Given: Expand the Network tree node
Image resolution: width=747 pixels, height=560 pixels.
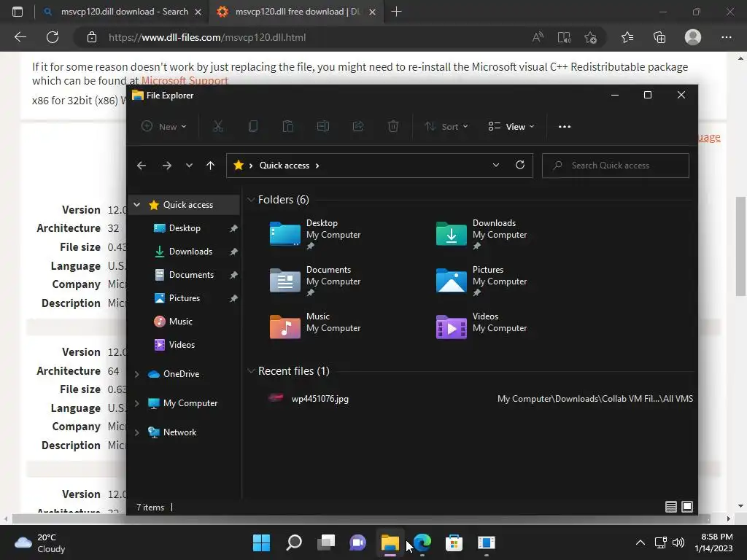Looking at the screenshot, I should point(136,432).
